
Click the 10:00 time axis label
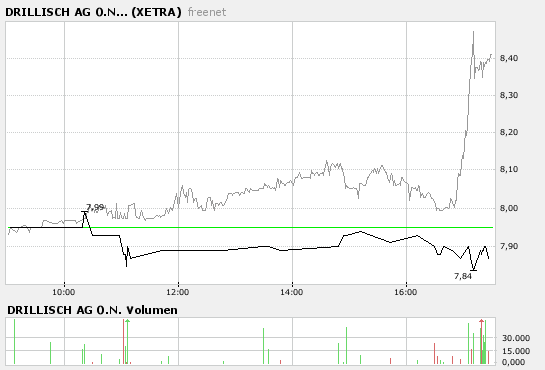[x=64, y=292]
